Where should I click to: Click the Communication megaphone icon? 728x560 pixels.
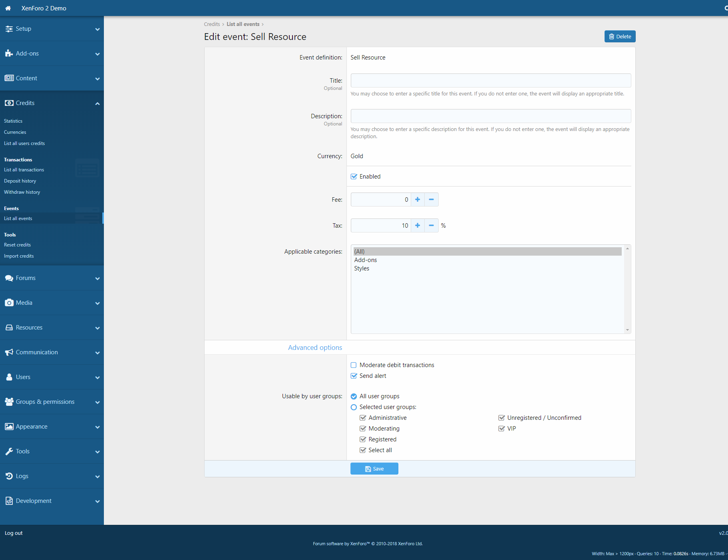pos(9,352)
